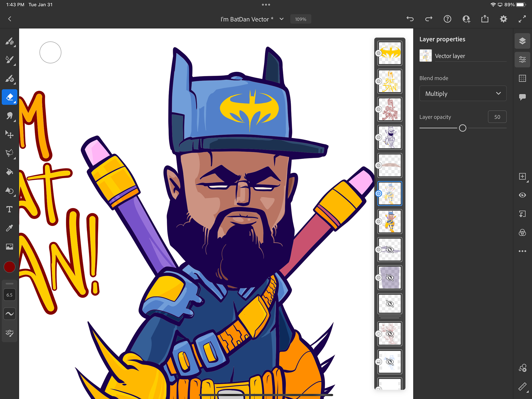Adjust the brush smoothing control
This screenshot has height=399, width=532.
pyautogui.click(x=9, y=314)
